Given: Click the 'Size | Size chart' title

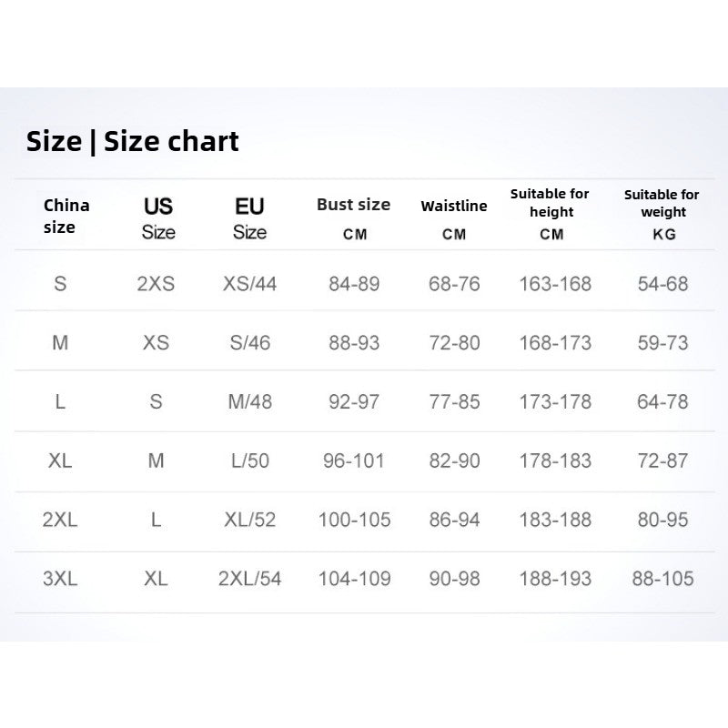Looking at the screenshot, I should pyautogui.click(x=133, y=141).
